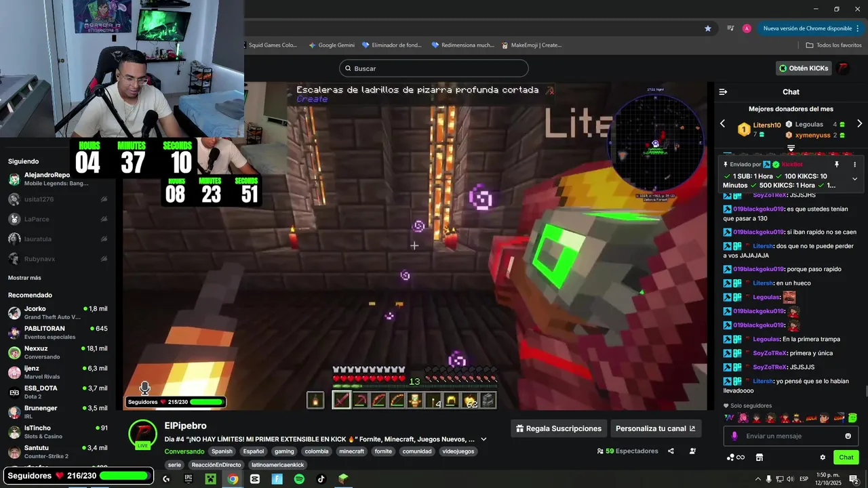This screenshot has width=868, height=488.
Task: Open Spotify taskbar icon
Action: click(299, 479)
